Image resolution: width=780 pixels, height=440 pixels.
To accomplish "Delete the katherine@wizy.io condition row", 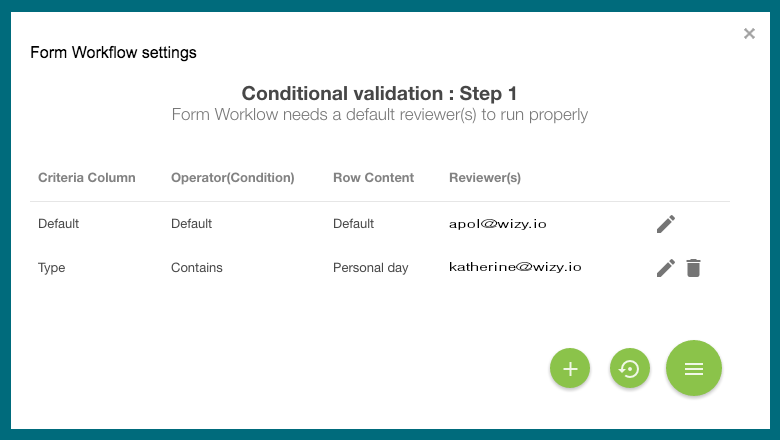I will [x=693, y=268].
